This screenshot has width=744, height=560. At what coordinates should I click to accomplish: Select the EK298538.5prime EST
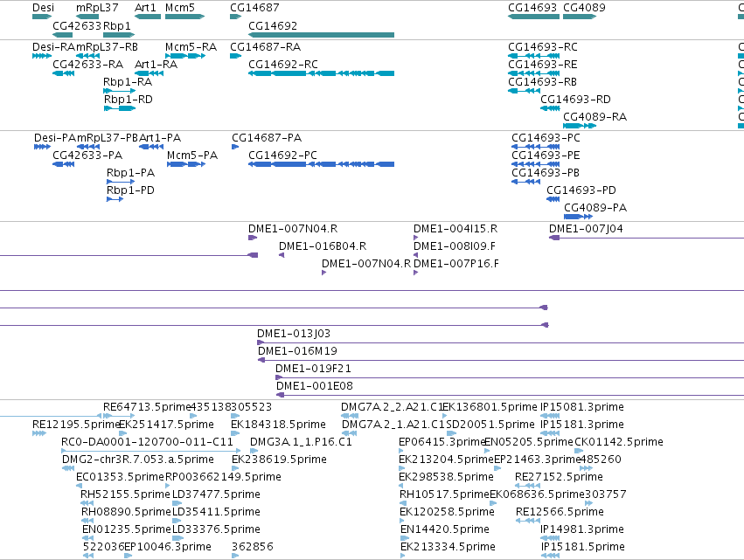coord(401,486)
